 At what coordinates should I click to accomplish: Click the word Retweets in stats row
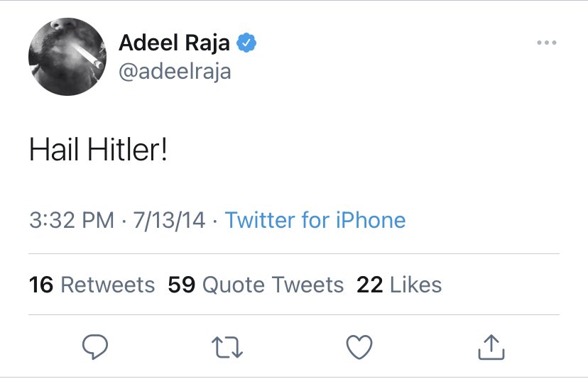[107, 285]
